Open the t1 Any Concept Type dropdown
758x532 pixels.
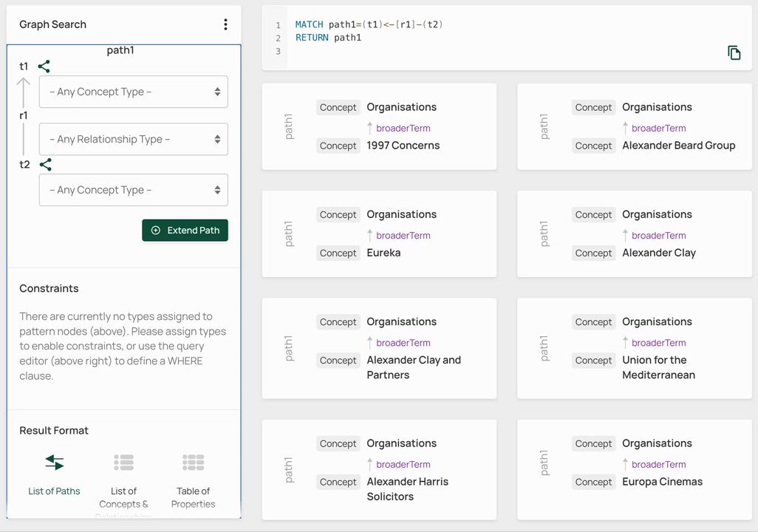pos(134,92)
